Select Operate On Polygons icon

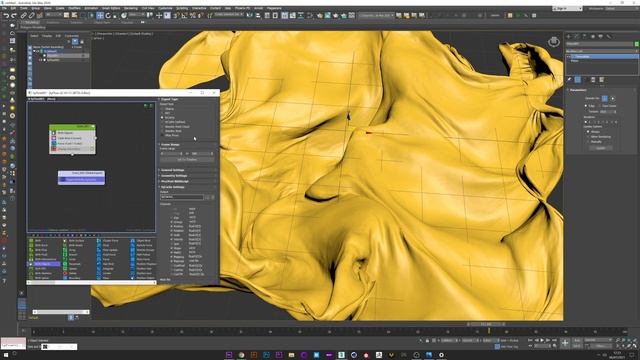click(613, 98)
